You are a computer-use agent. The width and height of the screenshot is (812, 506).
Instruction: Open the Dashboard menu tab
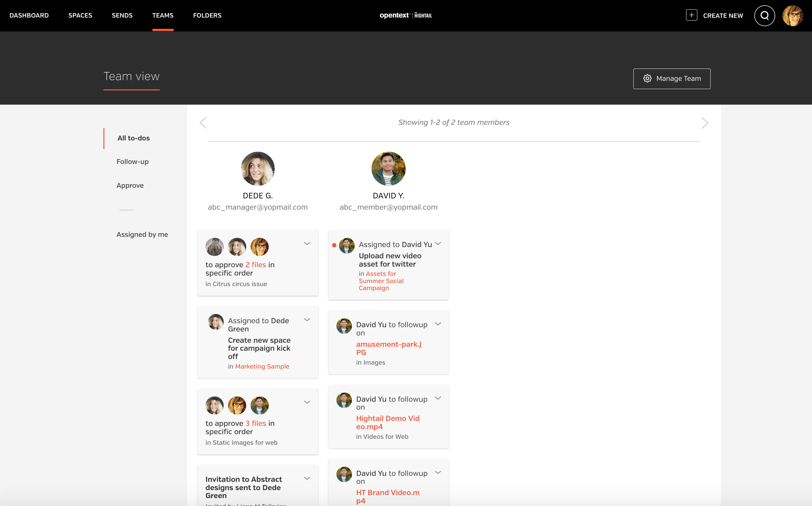coord(29,16)
